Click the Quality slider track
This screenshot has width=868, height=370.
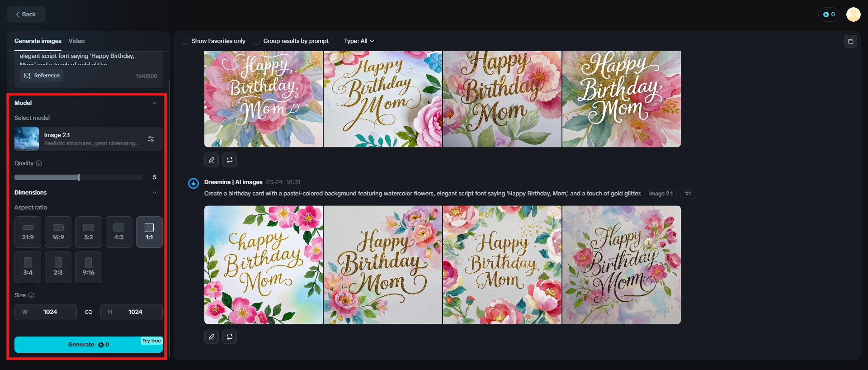[79, 177]
